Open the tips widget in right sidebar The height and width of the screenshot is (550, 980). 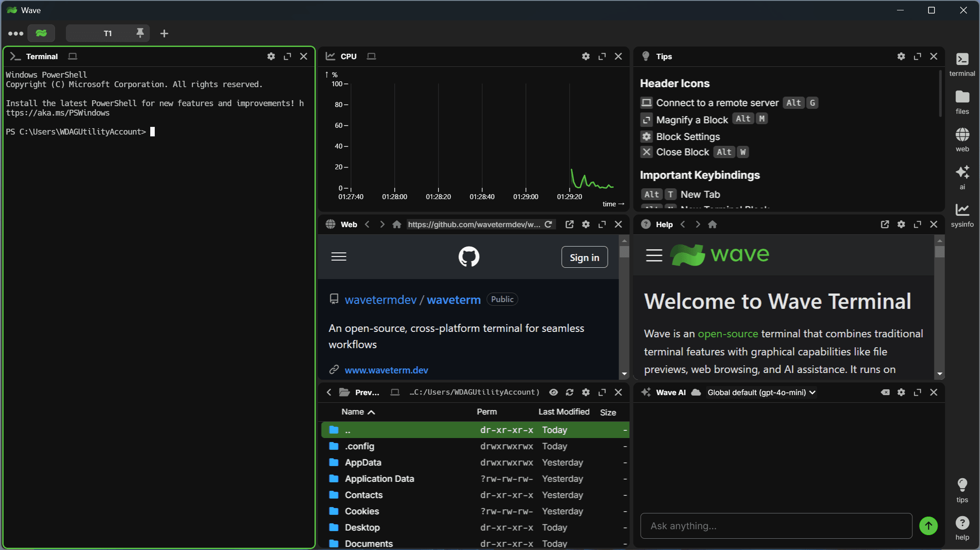(962, 491)
